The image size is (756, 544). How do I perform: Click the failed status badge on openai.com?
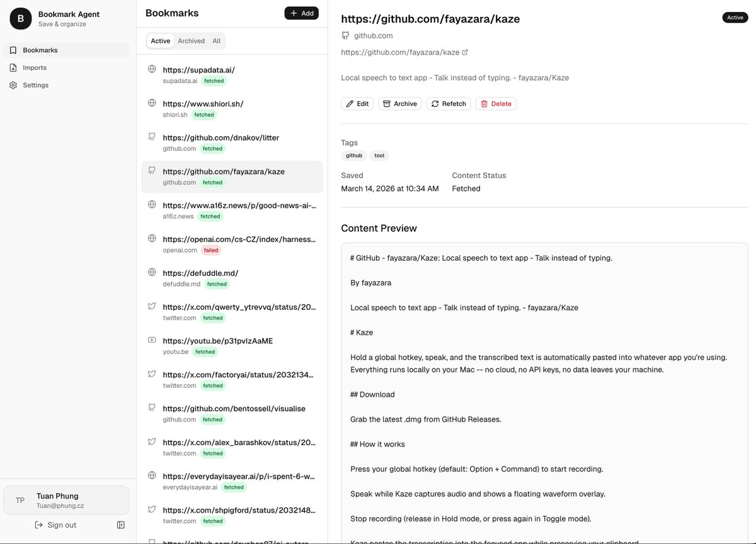point(211,250)
